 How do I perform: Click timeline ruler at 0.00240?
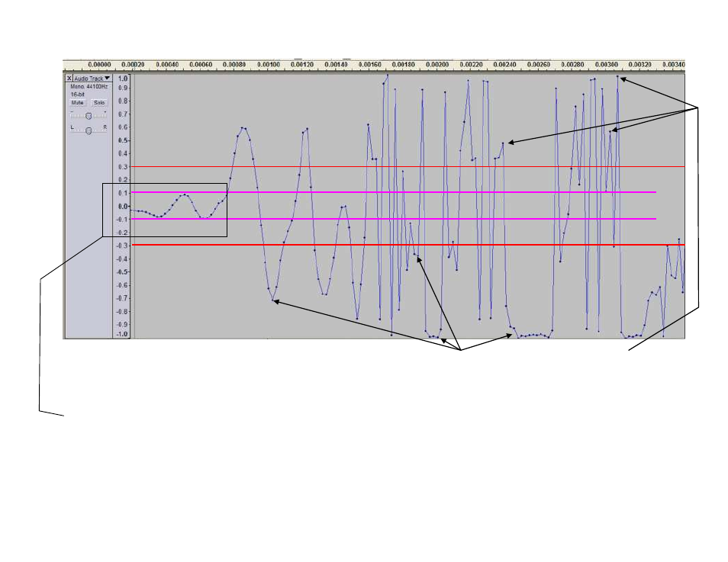click(504, 65)
